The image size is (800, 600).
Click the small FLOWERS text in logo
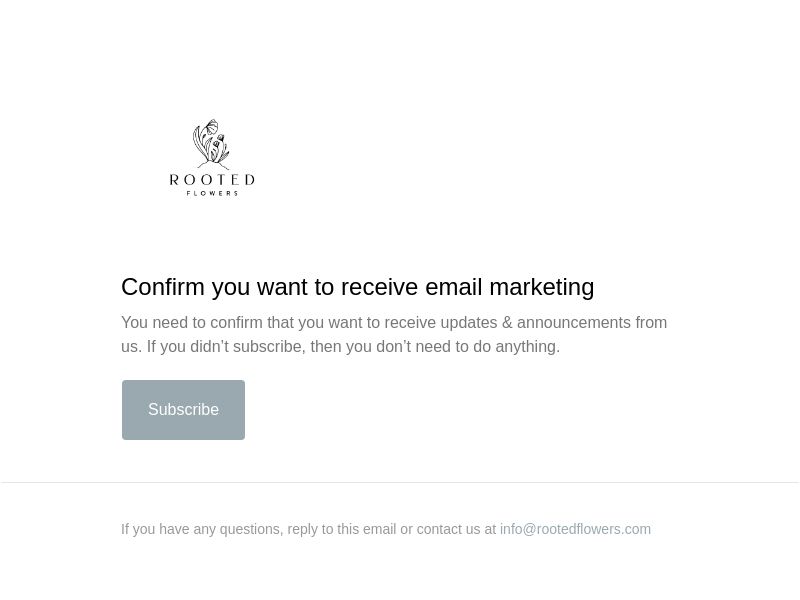pyautogui.click(x=212, y=193)
